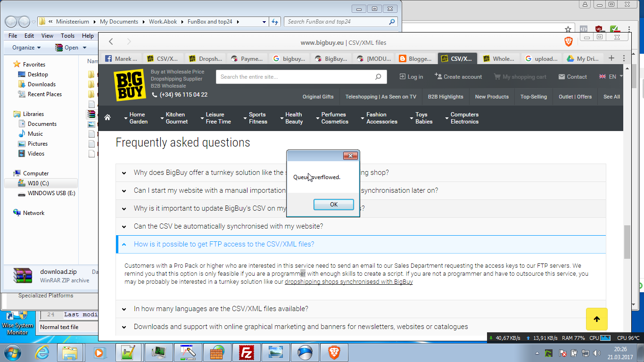Click the Log in link

(x=411, y=77)
